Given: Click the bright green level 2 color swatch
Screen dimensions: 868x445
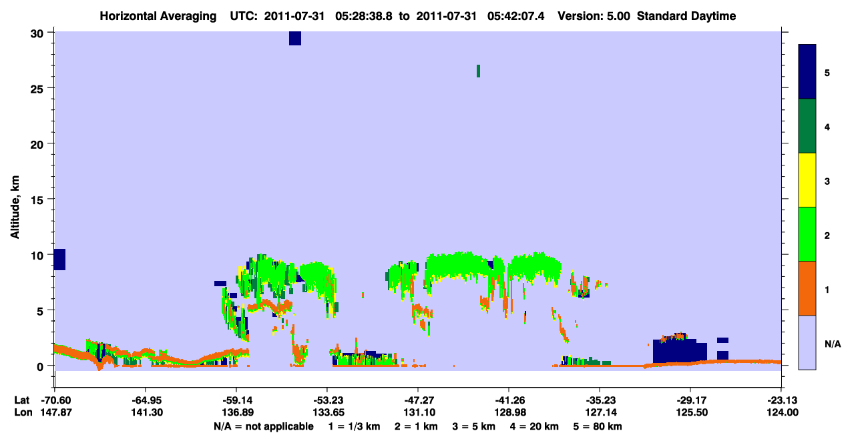Looking at the screenshot, I should point(807,234).
